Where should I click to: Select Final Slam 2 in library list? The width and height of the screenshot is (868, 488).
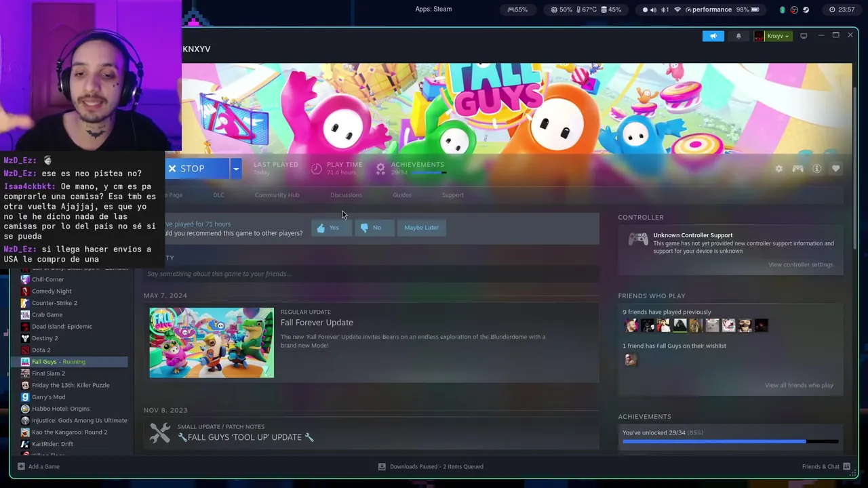(x=48, y=373)
